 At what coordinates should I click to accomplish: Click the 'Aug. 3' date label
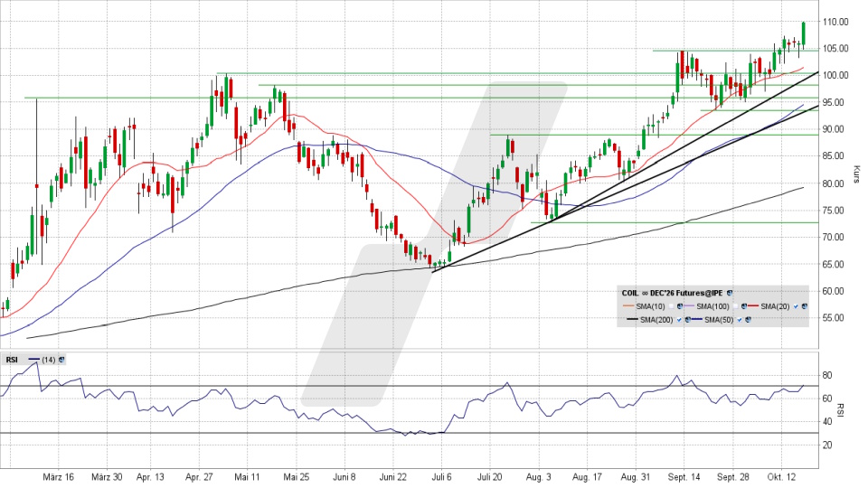pyautogui.click(x=539, y=477)
